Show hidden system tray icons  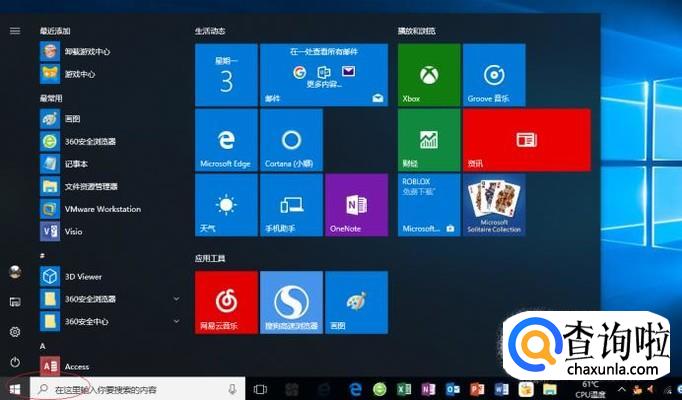[x=622, y=390]
